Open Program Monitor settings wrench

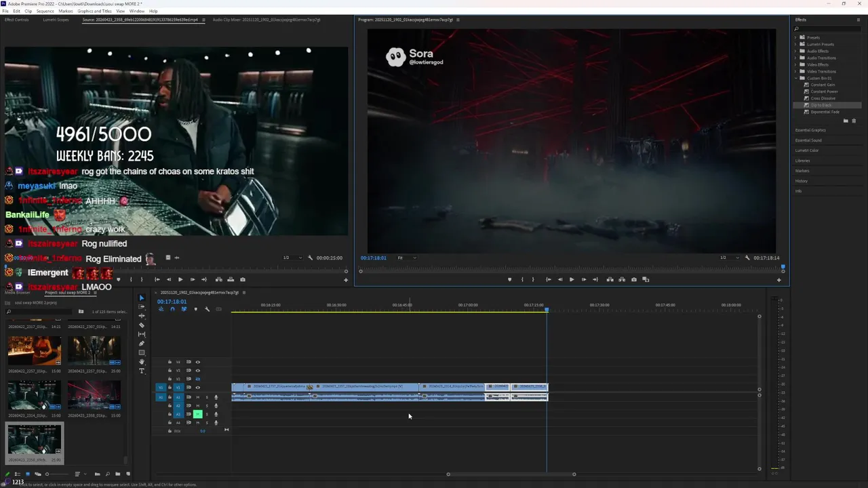click(747, 258)
